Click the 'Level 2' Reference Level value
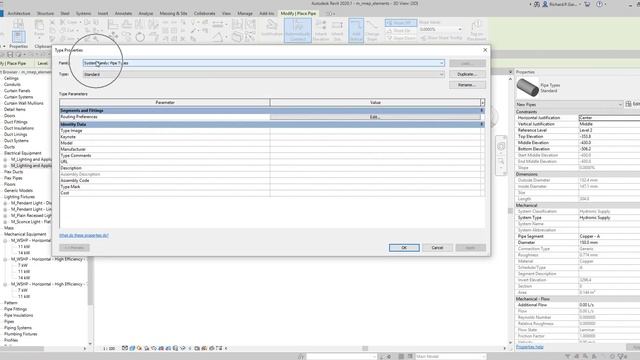Screen dimensions: 640x360 pos(609,130)
